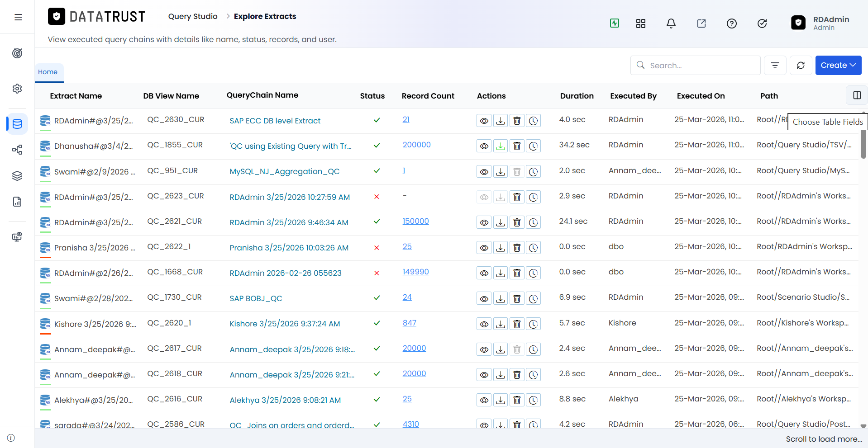Go to the Query Studio breadcrumb
This screenshot has height=448, width=868.
pyautogui.click(x=193, y=16)
